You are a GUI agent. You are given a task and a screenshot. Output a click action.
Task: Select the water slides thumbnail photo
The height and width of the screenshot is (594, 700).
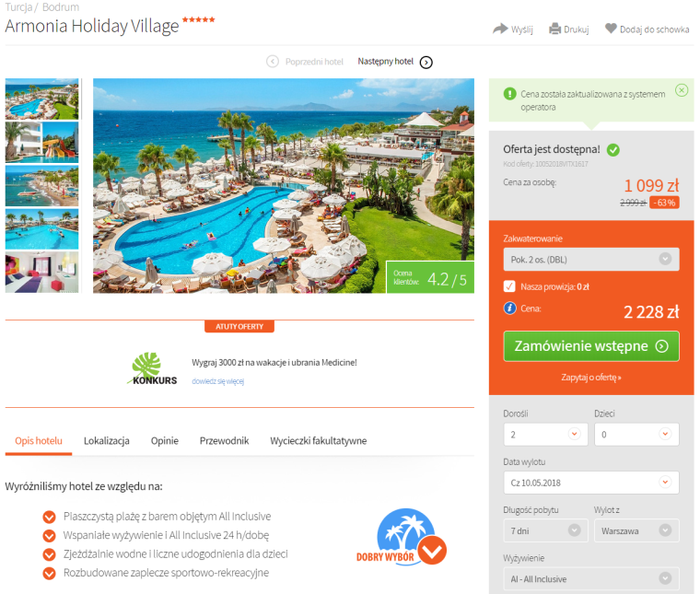click(42, 143)
